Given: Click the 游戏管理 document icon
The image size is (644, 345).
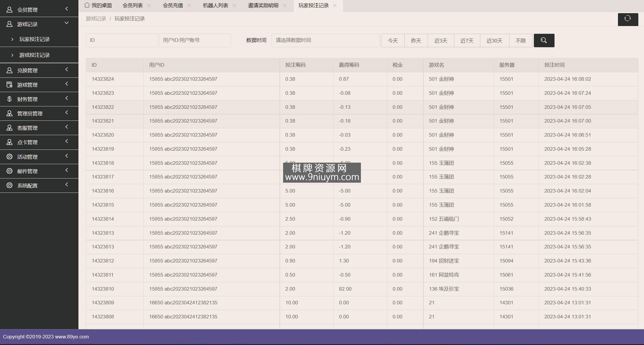Looking at the screenshot, I should [x=9, y=85].
